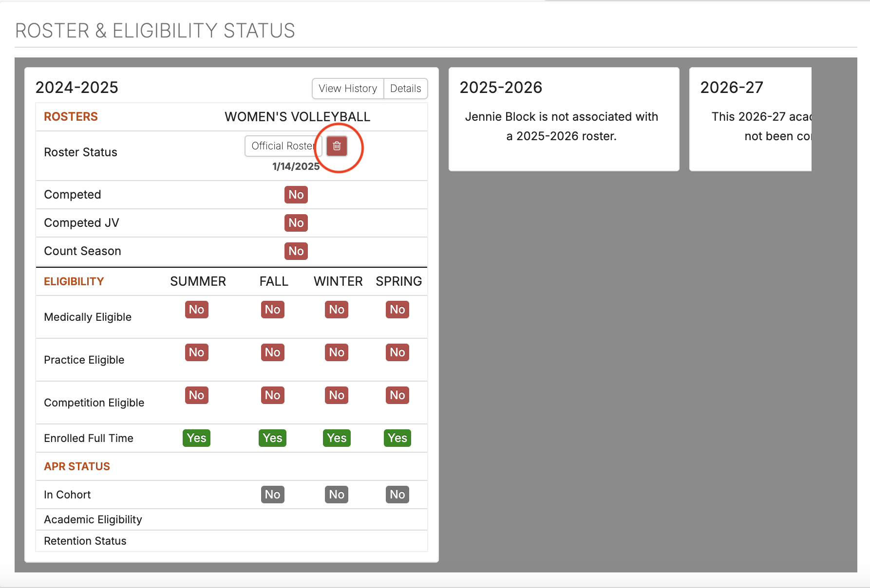Open the Details button for 2024-2025
Viewport: 870px width, 588px height.
coord(405,89)
